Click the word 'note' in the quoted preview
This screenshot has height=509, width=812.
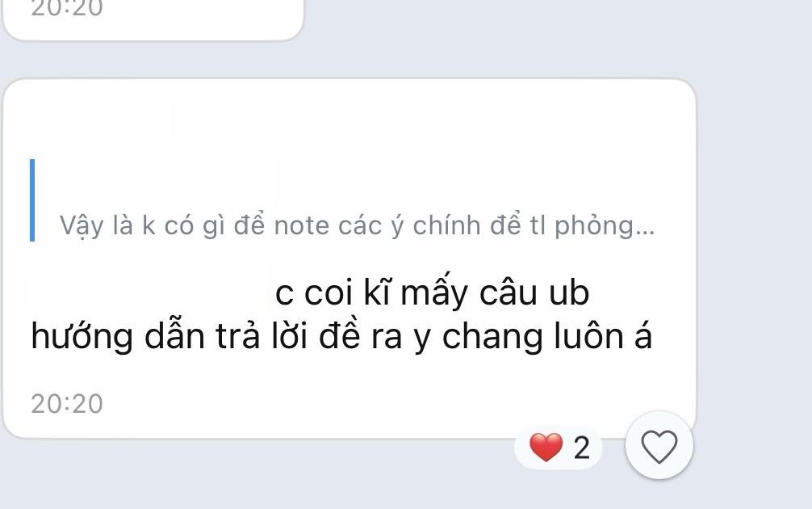(x=301, y=226)
